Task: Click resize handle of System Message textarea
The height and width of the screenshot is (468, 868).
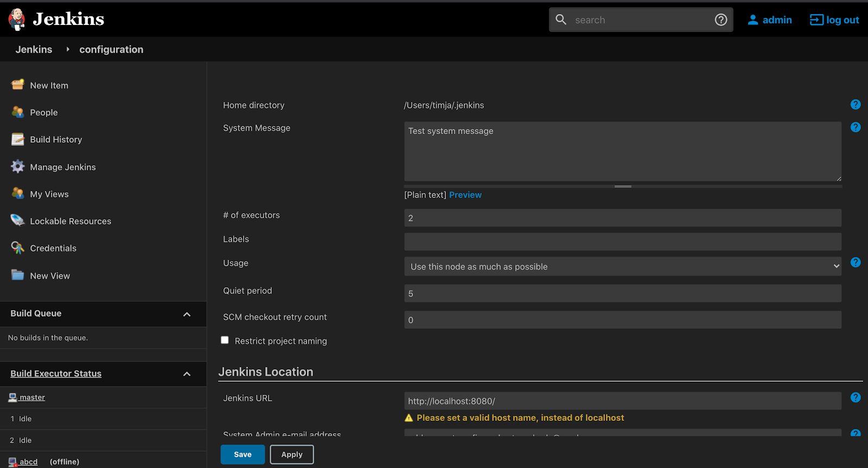Action: tap(838, 178)
